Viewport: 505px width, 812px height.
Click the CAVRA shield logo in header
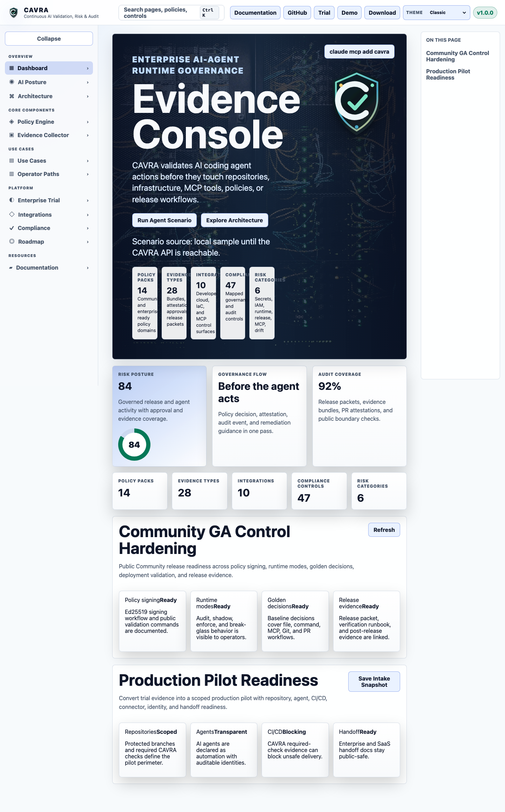[x=14, y=13]
